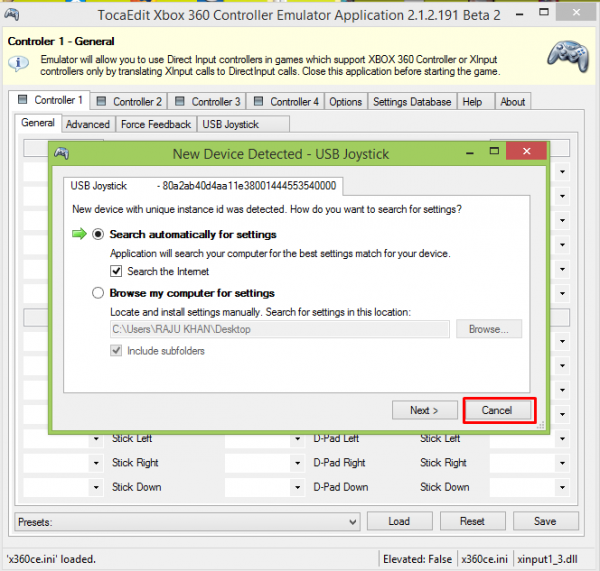Switch to Controller 3 tab
The image size is (600, 571).
207,102
